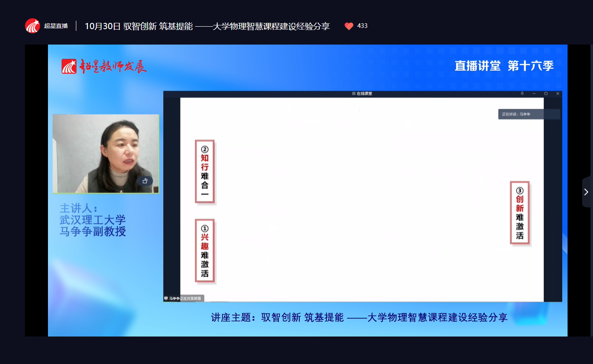Click the 433 like count
Image resolution: width=593 pixels, height=364 pixels.
click(362, 26)
